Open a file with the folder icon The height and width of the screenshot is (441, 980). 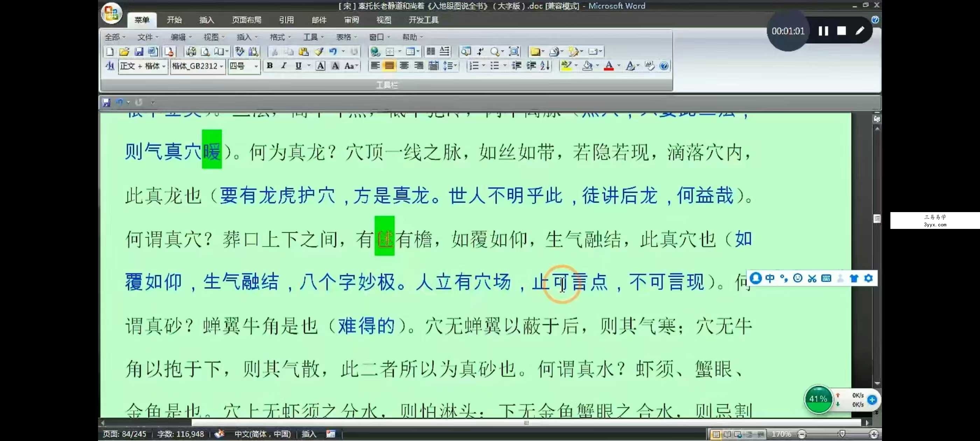click(124, 51)
